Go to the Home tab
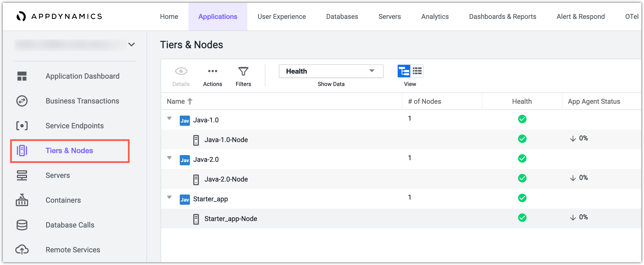Image resolution: width=644 pixels, height=265 pixels. 169,17
